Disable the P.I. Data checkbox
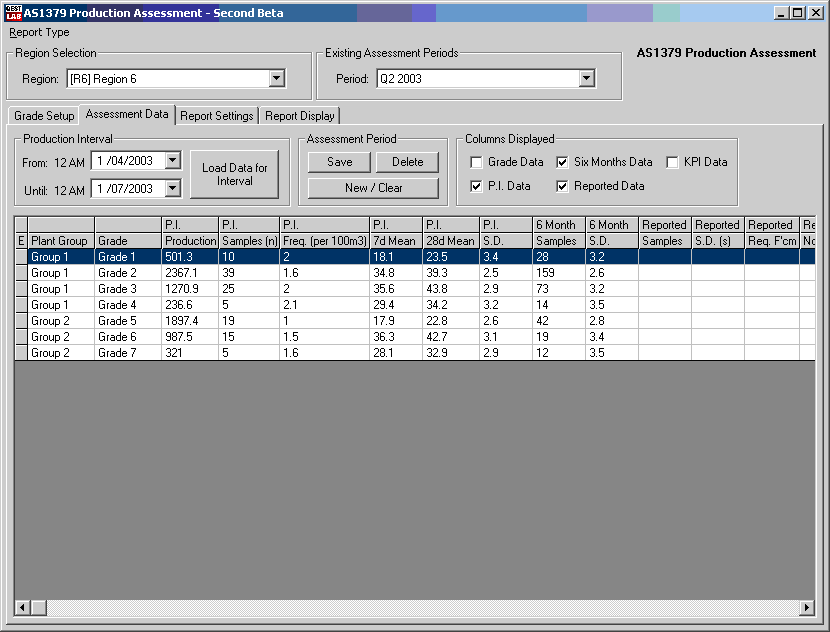The width and height of the screenshot is (830, 632). [x=477, y=186]
